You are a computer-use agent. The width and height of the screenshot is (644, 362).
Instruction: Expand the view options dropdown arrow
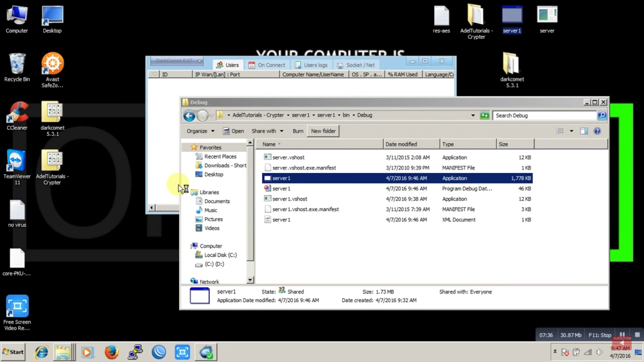pyautogui.click(x=571, y=131)
